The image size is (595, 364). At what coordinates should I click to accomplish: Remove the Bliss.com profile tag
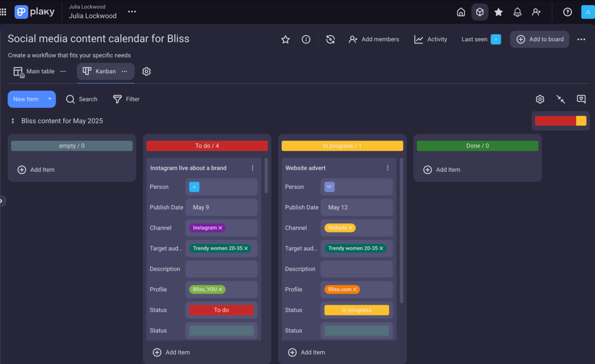(x=355, y=289)
